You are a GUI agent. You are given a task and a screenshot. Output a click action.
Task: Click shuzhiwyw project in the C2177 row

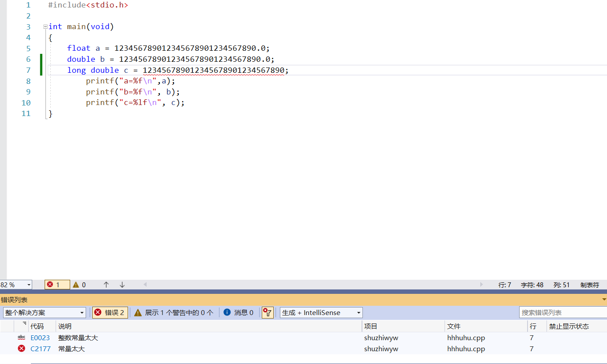(381, 349)
